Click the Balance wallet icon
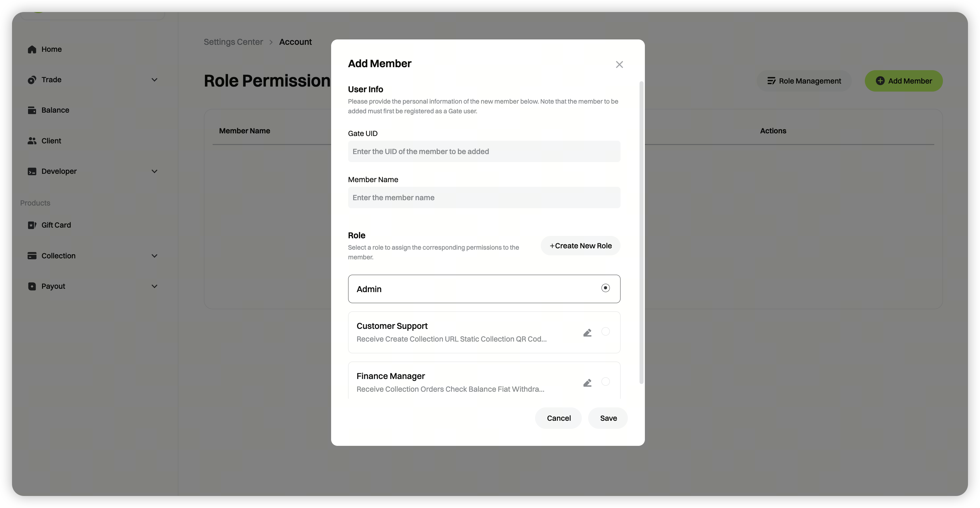 click(x=32, y=110)
